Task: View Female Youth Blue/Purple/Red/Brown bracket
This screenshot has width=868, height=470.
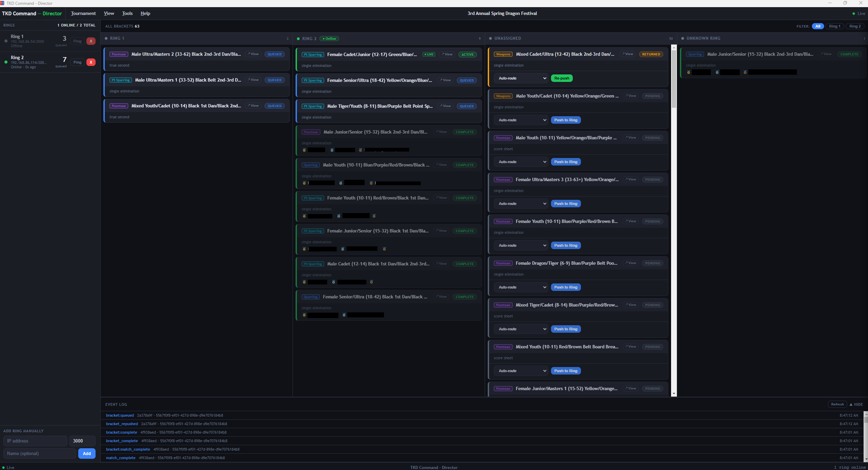Action: (631, 221)
